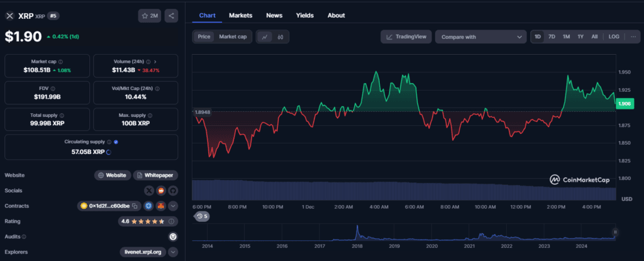Open the TradingView chart button
This screenshot has width=644, height=261.
(407, 36)
